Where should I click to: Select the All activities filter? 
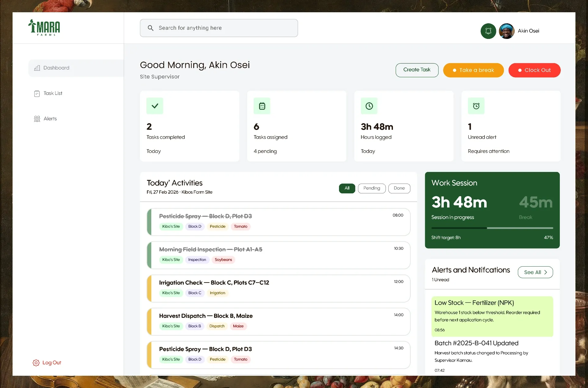point(347,188)
